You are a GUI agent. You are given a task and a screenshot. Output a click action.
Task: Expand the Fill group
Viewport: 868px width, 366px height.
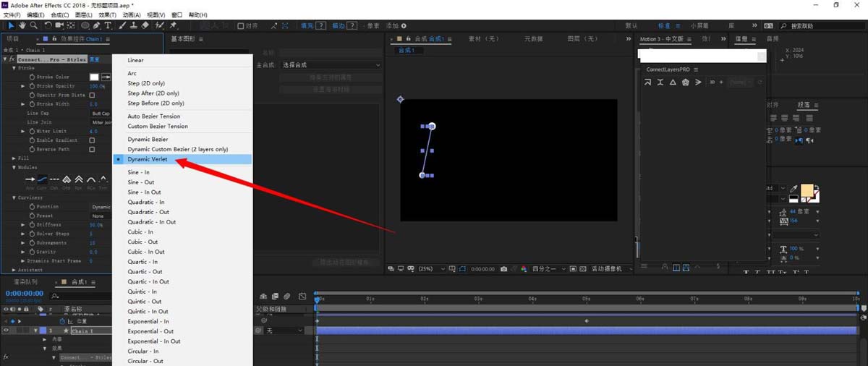(14, 158)
